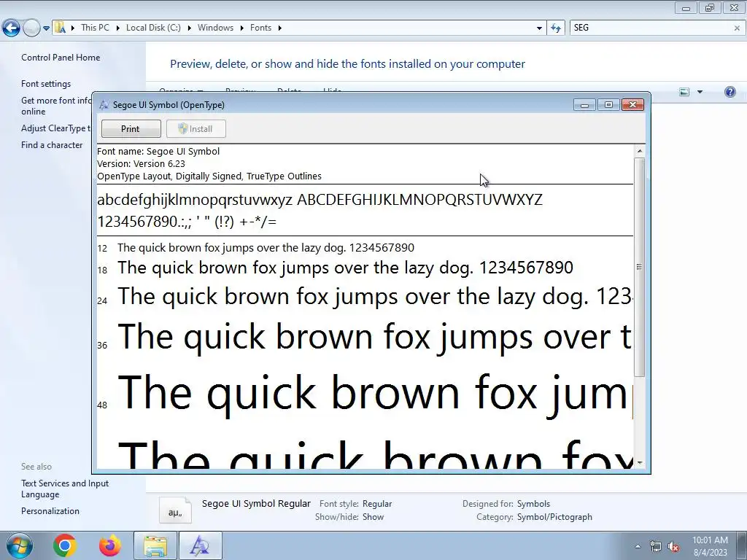Click the Symbols value under Designed for
This screenshot has height=560, width=747.
[x=533, y=503]
